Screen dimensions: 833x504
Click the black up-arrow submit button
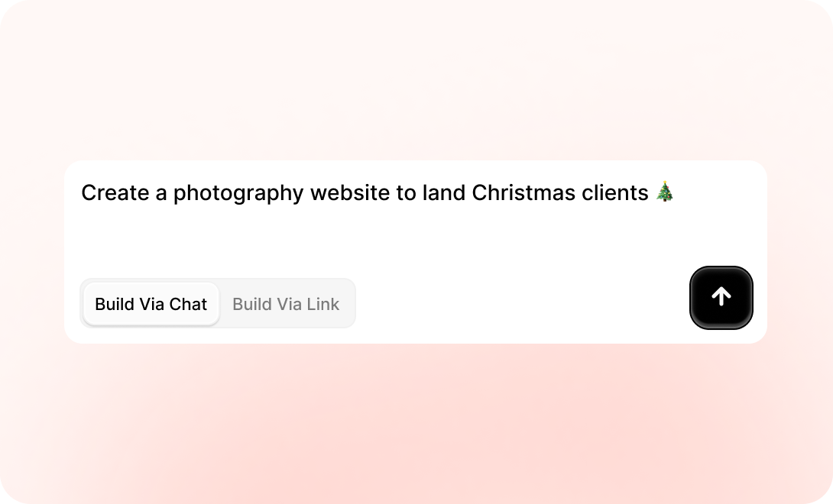tap(721, 298)
